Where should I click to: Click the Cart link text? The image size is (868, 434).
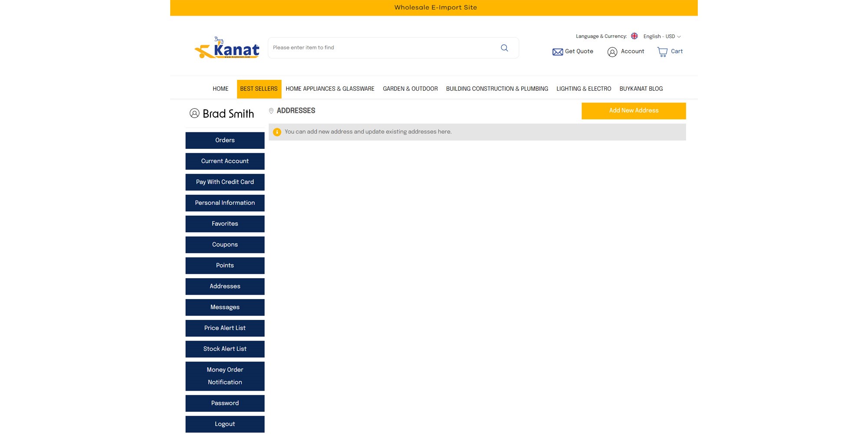click(x=677, y=51)
